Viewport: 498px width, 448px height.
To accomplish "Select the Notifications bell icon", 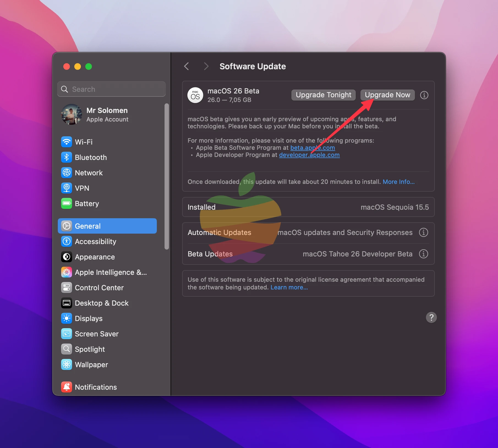I will coord(67,387).
